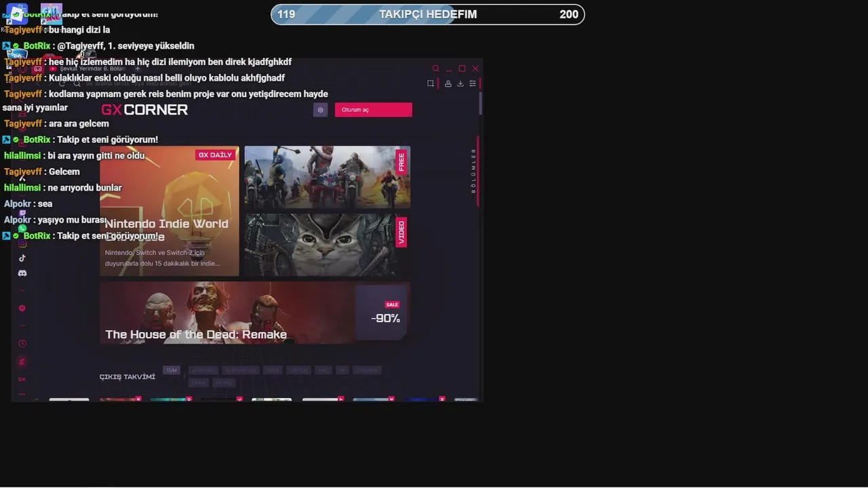Image resolution: width=868 pixels, height=488 pixels.
Task: Open the profile account icon
Action: pos(448,83)
